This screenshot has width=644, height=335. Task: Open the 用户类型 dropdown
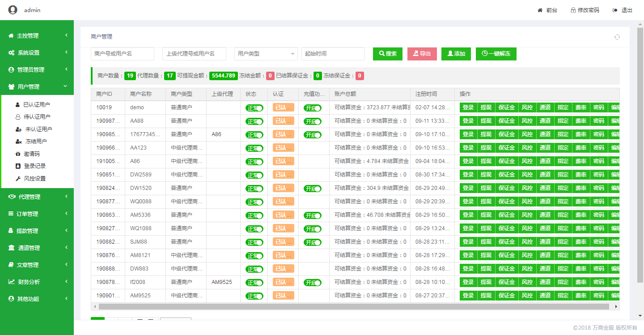(266, 54)
